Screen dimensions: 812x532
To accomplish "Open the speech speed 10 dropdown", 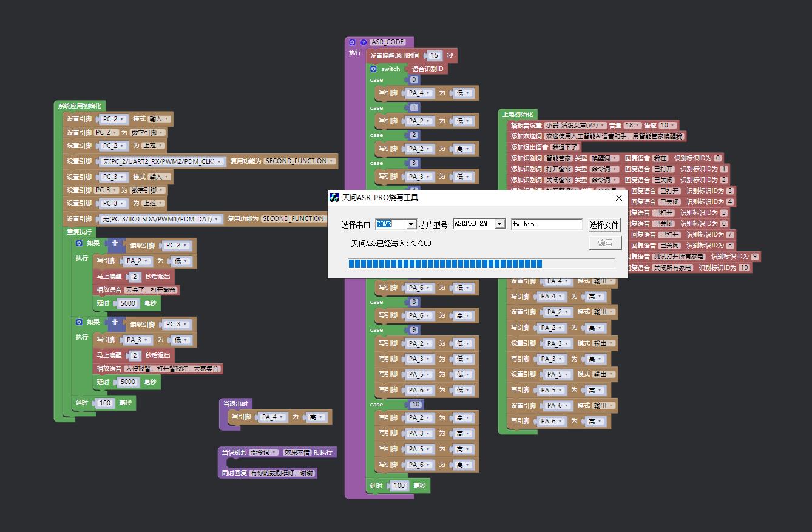I will coord(668,126).
